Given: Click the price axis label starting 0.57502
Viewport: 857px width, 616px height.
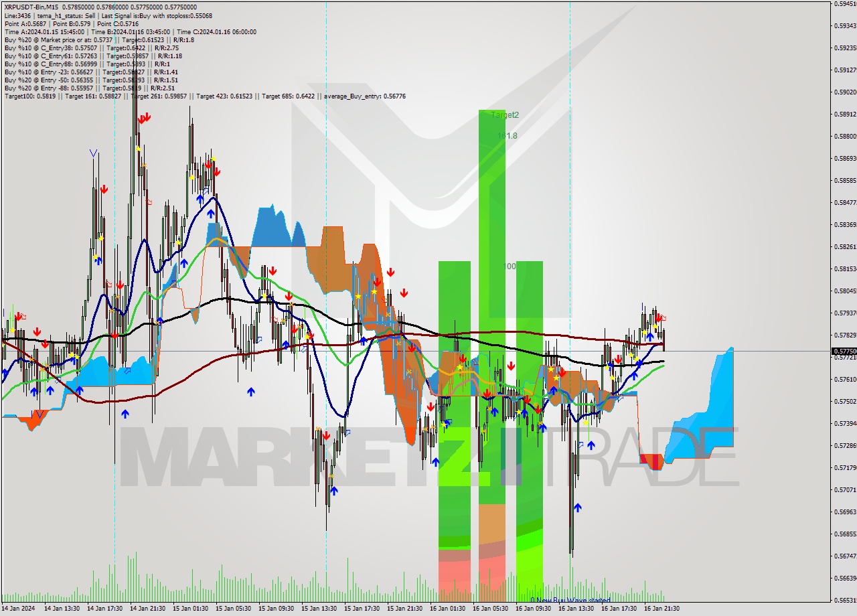Looking at the screenshot, I should point(845,401).
